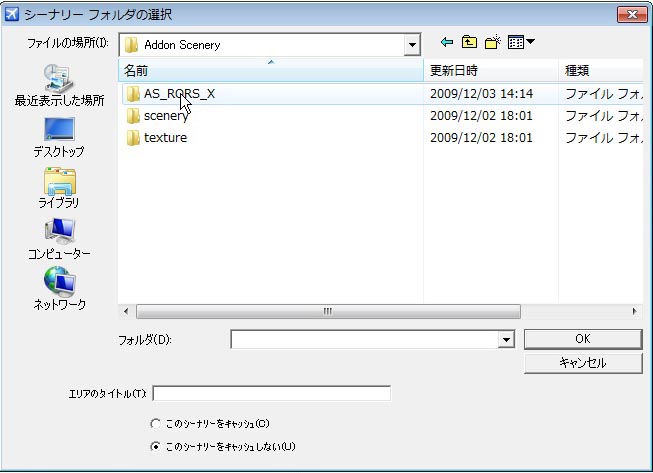Image resolution: width=653 pixels, height=473 pixels.
Task: Click texture row's 2009/12/02 18:01 date
Action: [481, 138]
